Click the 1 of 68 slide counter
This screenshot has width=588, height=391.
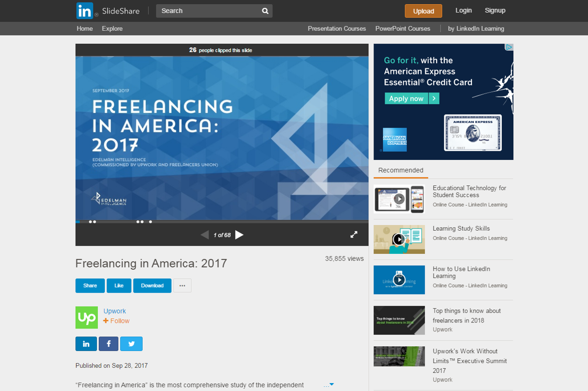click(222, 235)
